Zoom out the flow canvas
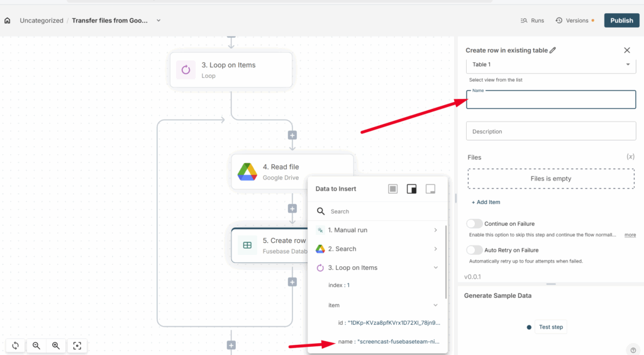This screenshot has width=644, height=355. (x=36, y=346)
